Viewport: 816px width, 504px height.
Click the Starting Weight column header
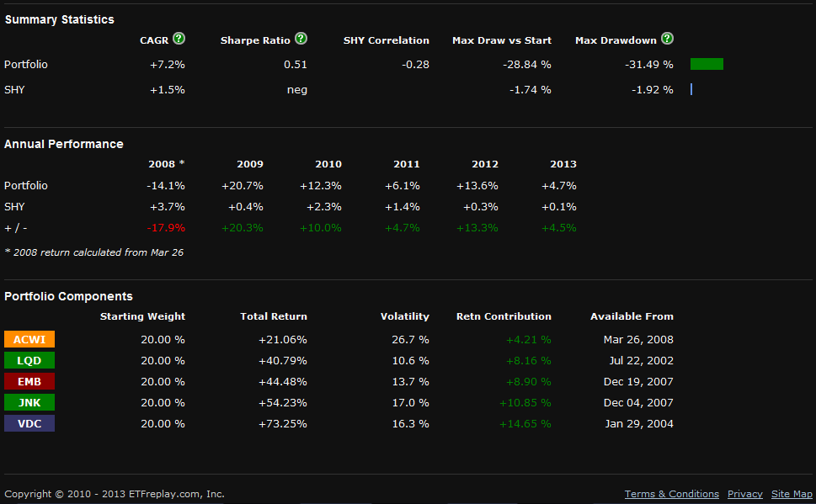click(142, 316)
